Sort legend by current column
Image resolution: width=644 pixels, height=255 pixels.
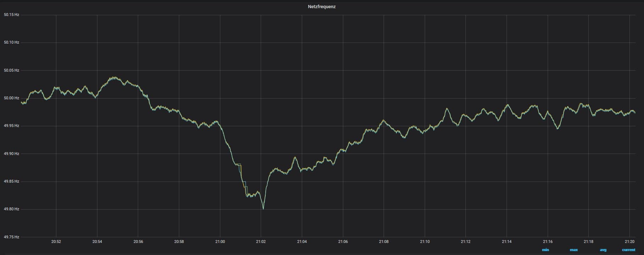(x=628, y=250)
